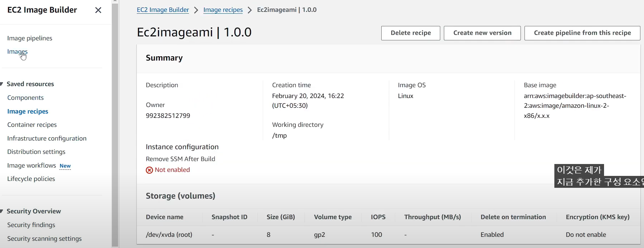Click the Size value 8 cell
The image size is (644, 248).
click(269, 235)
